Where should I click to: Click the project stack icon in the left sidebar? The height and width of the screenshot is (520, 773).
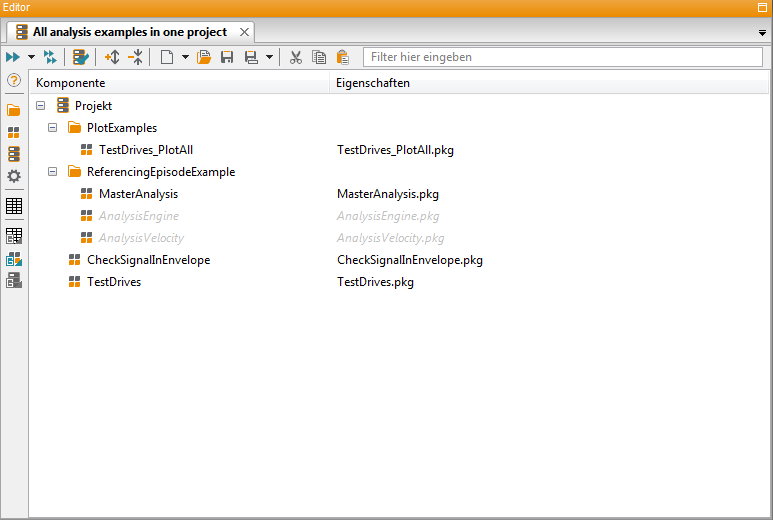[14, 154]
